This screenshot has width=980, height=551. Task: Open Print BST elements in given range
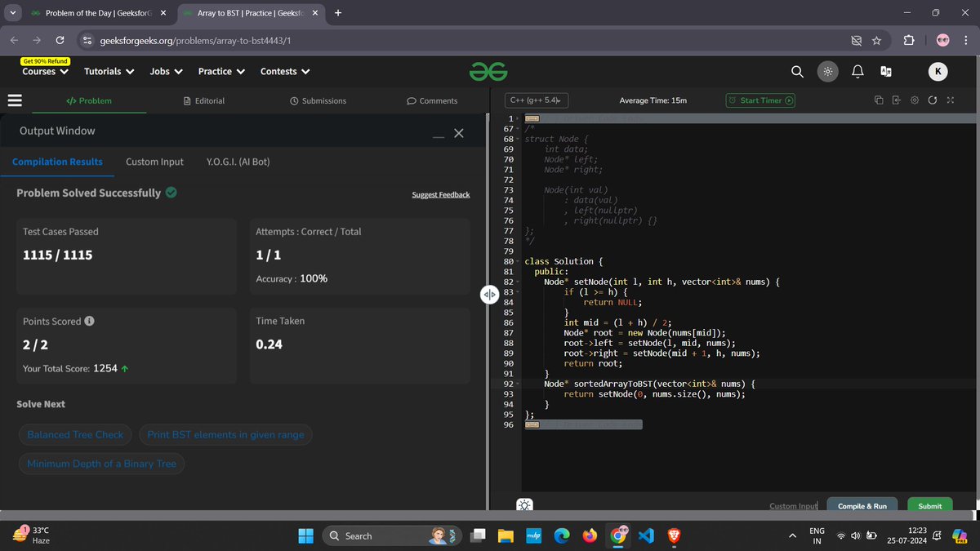pos(225,434)
